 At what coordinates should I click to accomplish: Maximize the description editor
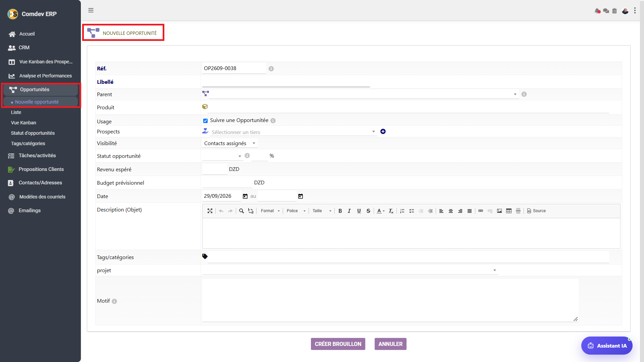210,211
